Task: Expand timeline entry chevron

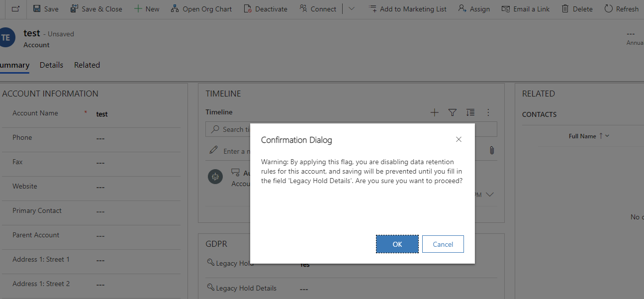Action: coord(489,195)
